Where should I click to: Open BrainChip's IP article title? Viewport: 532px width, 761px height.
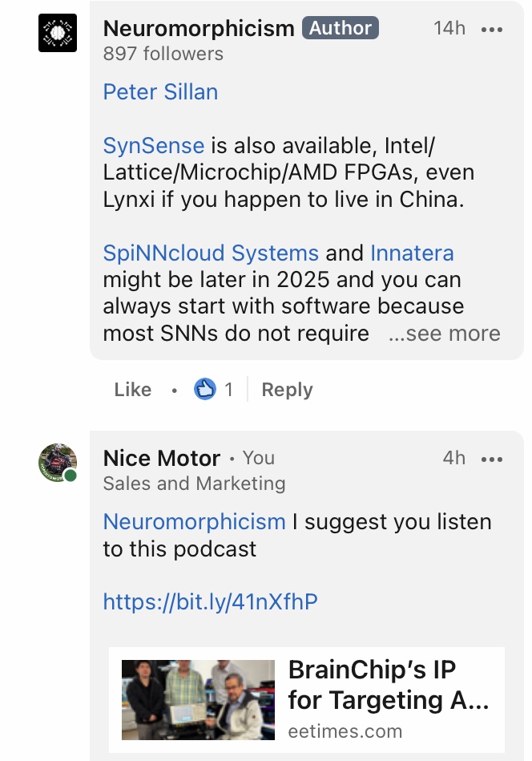pos(389,685)
